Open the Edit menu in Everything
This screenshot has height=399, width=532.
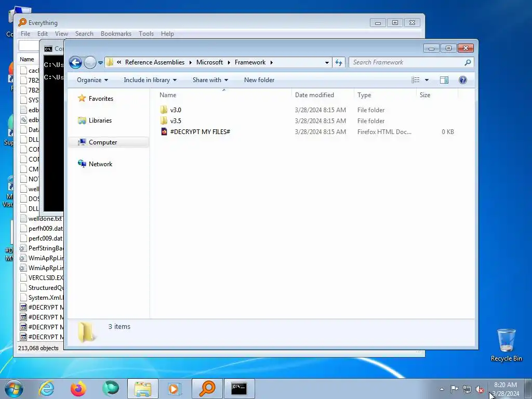point(43,34)
